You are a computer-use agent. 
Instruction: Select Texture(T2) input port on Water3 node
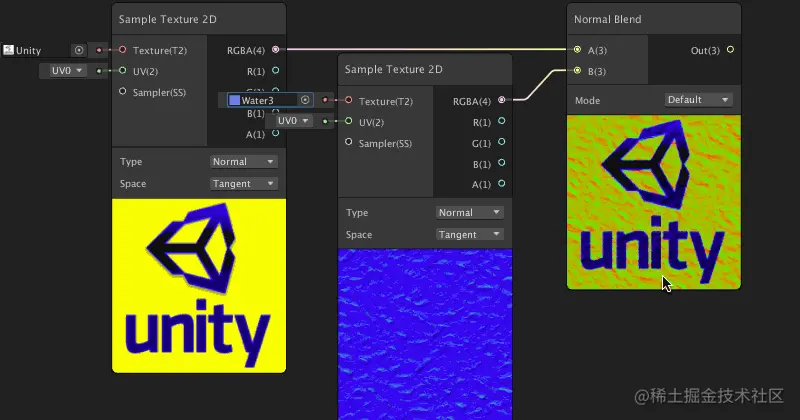tap(348, 100)
